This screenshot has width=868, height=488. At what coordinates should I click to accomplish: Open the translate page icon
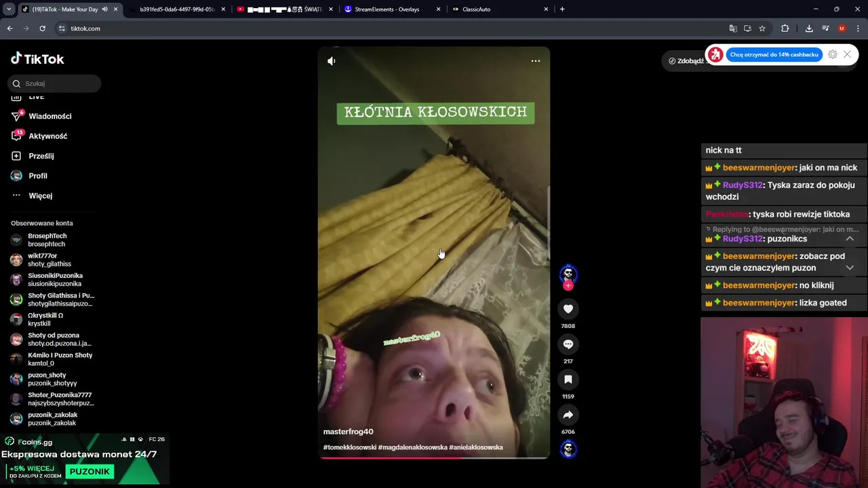pyautogui.click(x=733, y=28)
